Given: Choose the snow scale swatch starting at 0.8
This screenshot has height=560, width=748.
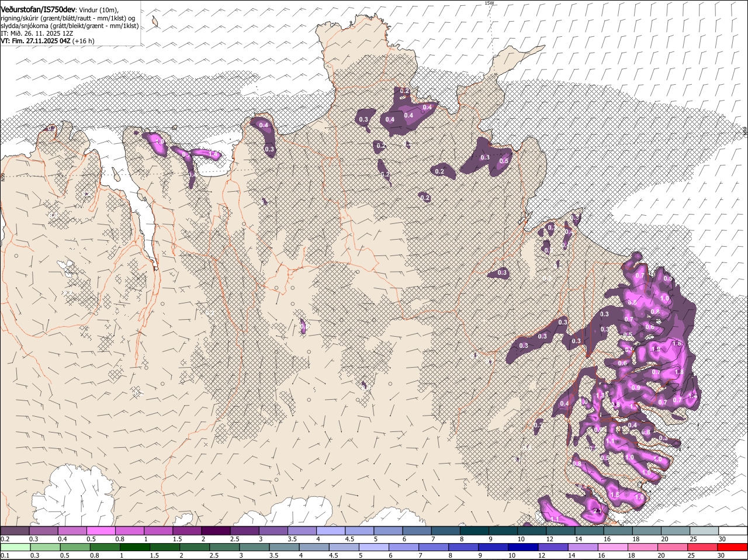Looking at the screenshot, I should [x=129, y=531].
